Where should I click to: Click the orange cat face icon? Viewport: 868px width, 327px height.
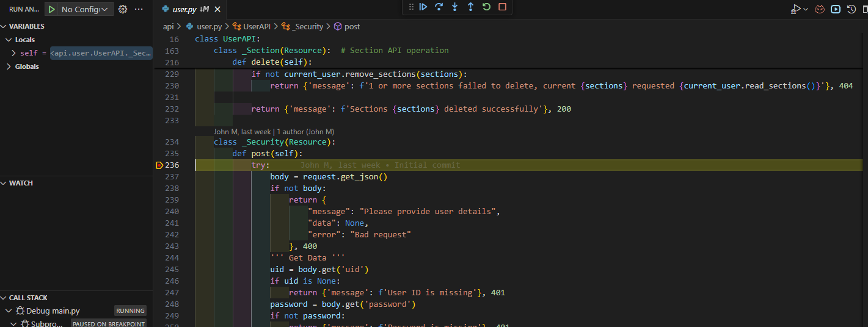820,9
